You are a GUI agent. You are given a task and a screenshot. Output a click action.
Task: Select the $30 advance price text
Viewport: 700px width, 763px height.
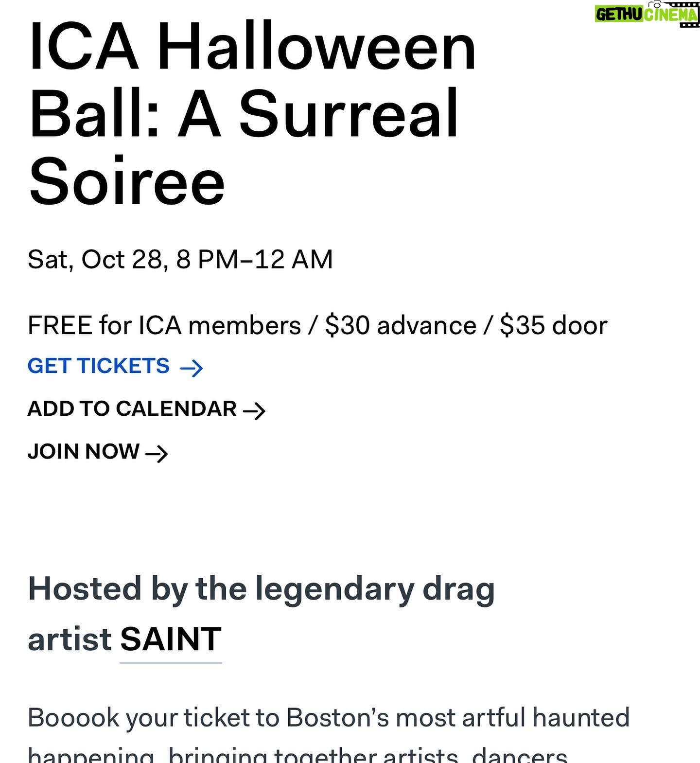[401, 325]
